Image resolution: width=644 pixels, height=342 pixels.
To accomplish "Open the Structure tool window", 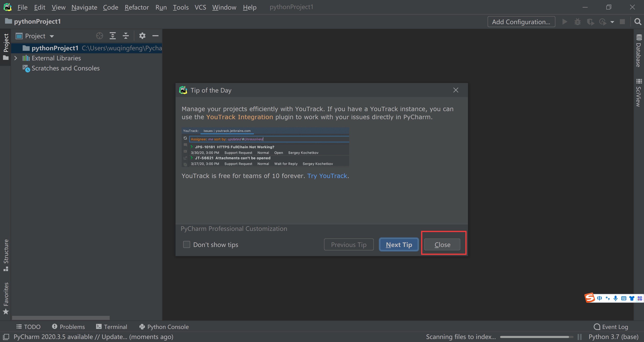I will coord(6,255).
